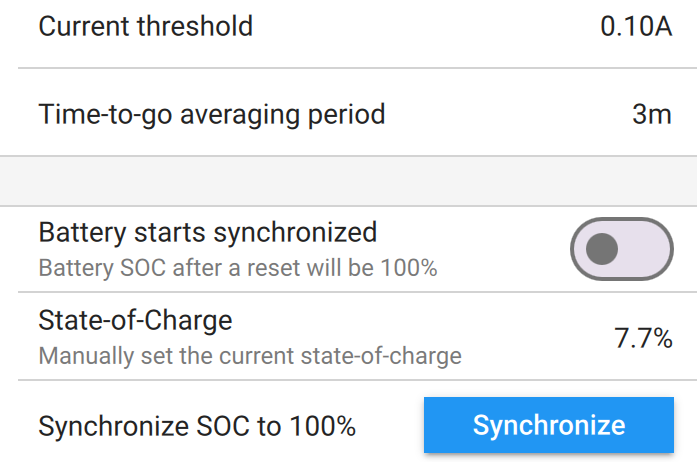Toggle the Battery starts synchronized switch

[x=620, y=249]
